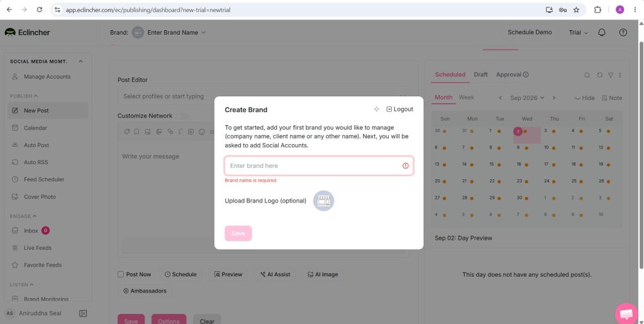Click the add image icon in post toolbar
The image size is (644, 324).
(147, 132)
